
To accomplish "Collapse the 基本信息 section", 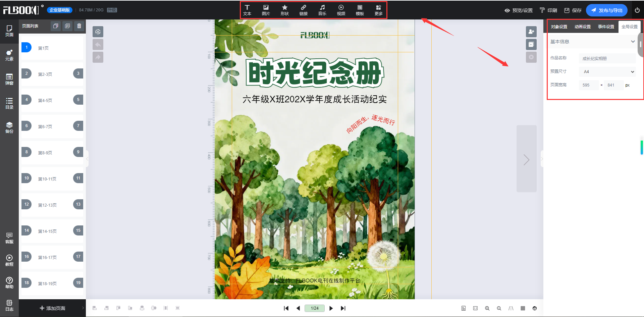I will click(633, 42).
